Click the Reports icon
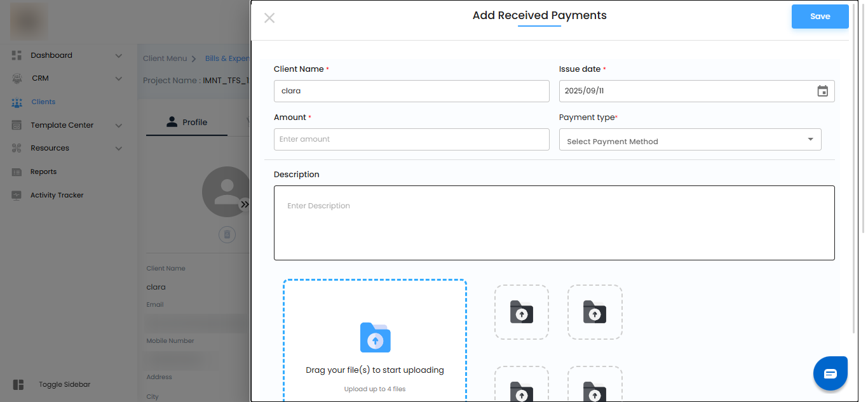 (x=17, y=172)
